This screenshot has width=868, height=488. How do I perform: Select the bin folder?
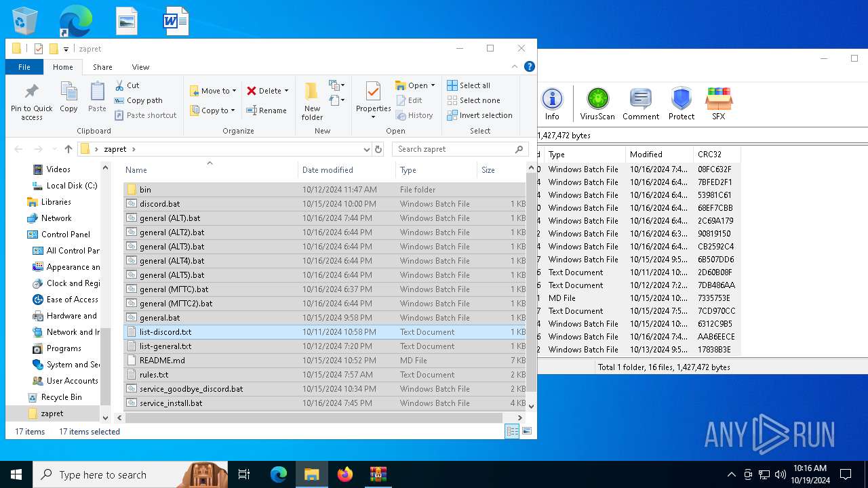[324, 190]
